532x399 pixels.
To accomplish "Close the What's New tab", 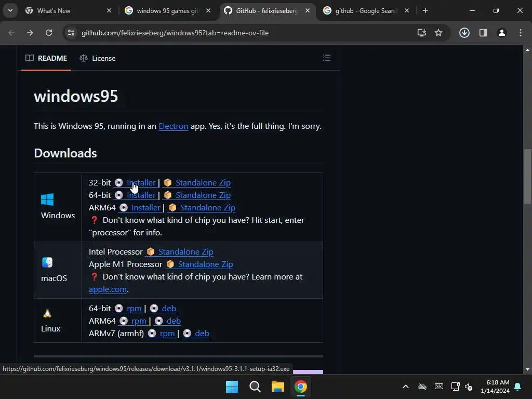I will [x=109, y=10].
